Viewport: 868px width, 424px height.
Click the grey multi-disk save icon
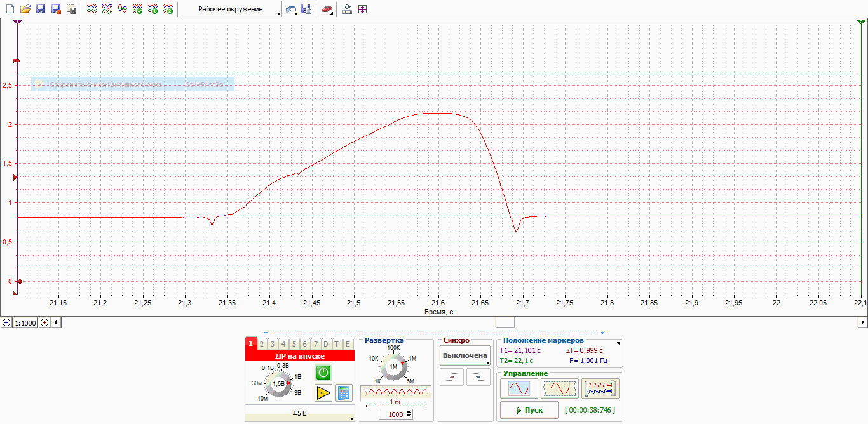coord(71,10)
